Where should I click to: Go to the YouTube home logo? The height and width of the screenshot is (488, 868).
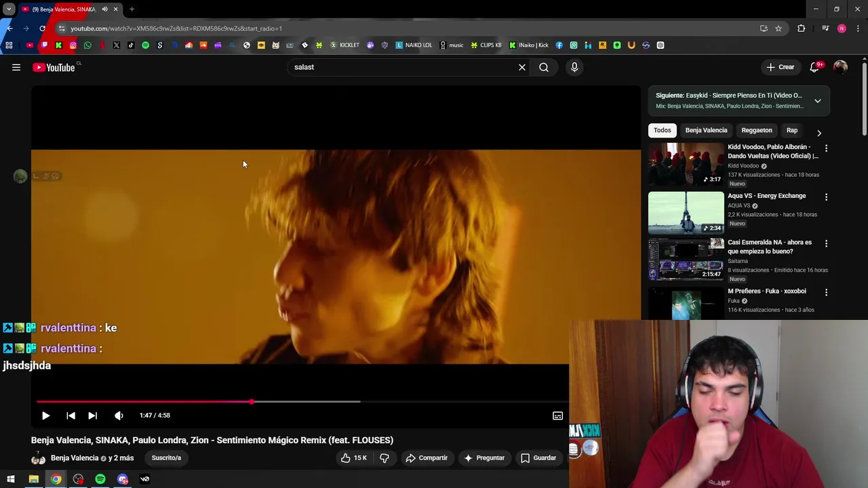(54, 67)
